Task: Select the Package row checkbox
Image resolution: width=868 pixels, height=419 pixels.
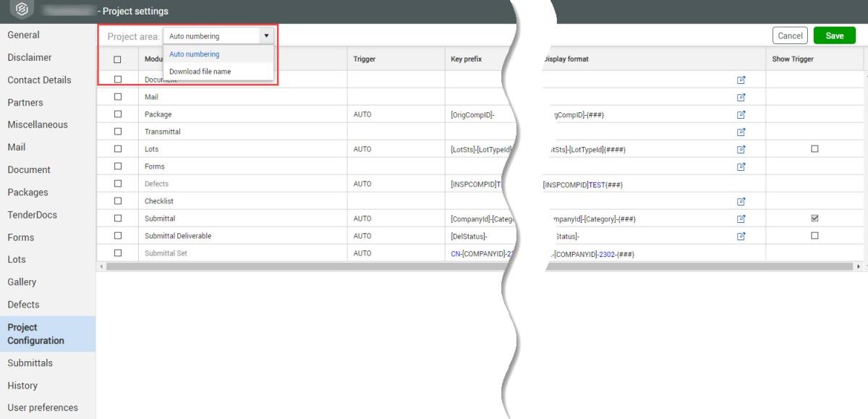Action: pyautogui.click(x=117, y=114)
